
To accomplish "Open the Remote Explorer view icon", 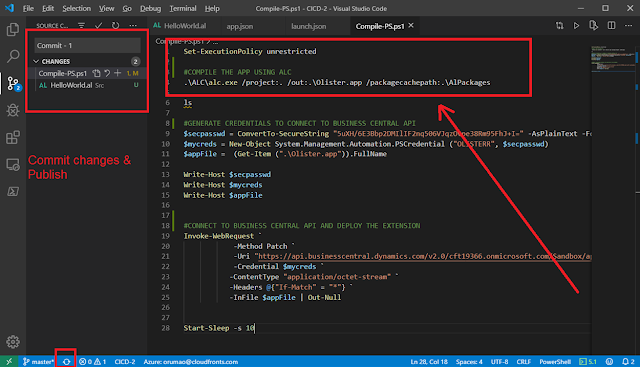I will click(13, 165).
